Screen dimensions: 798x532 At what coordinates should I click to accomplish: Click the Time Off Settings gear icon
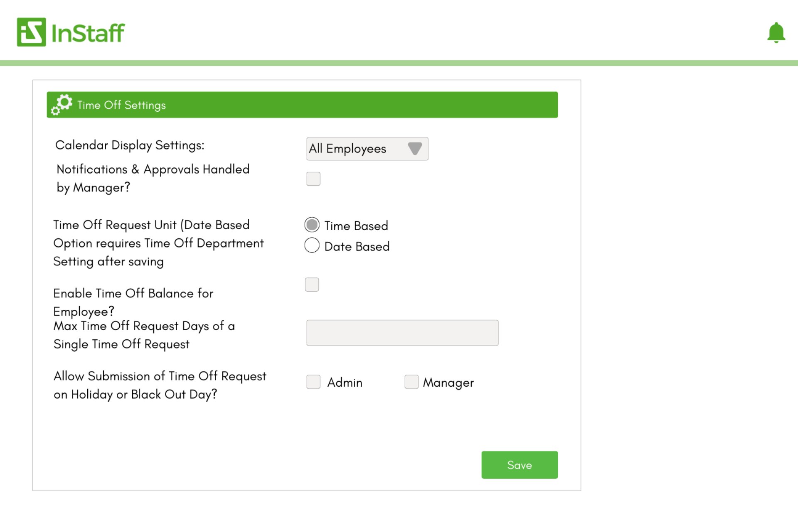(x=62, y=105)
